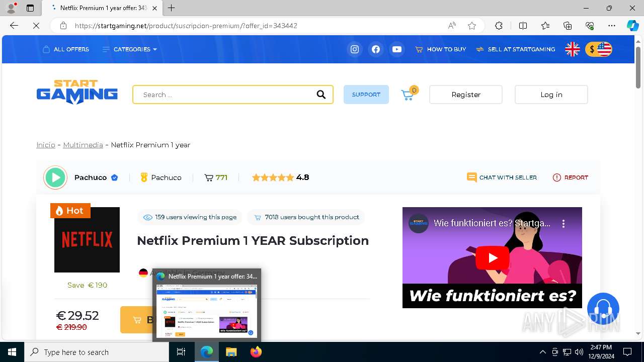Open the shopping cart icon

[x=409, y=94]
